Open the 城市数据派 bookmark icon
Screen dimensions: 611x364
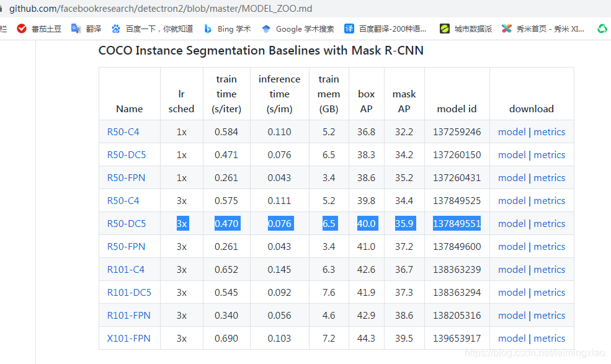444,29
